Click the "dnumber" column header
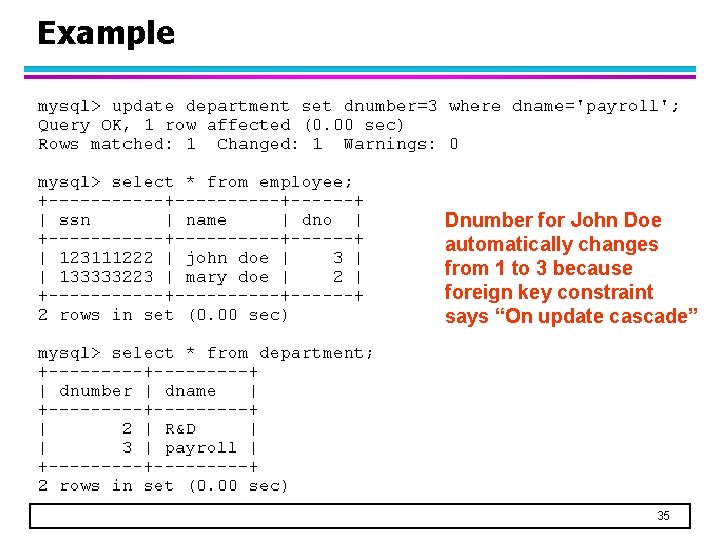The width and height of the screenshot is (720, 540). 96,391
